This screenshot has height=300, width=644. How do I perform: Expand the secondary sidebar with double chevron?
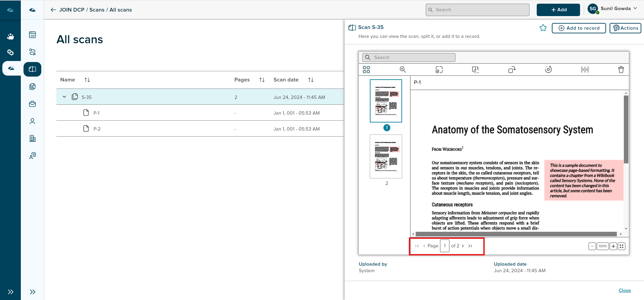pyautogui.click(x=32, y=292)
